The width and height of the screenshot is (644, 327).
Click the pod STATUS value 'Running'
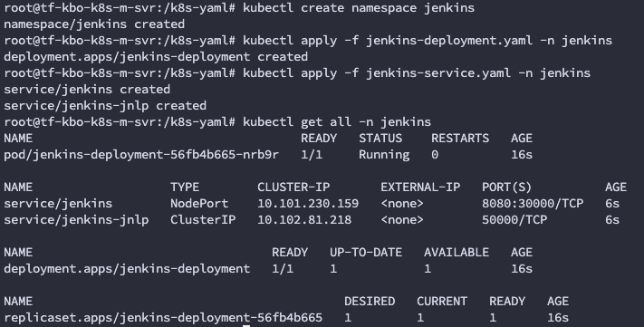[x=384, y=155]
